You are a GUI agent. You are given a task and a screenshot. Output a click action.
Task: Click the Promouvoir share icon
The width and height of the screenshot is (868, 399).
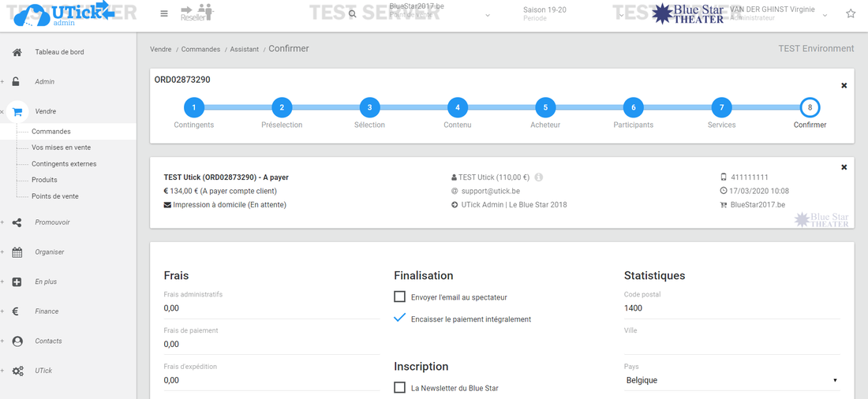click(x=17, y=222)
